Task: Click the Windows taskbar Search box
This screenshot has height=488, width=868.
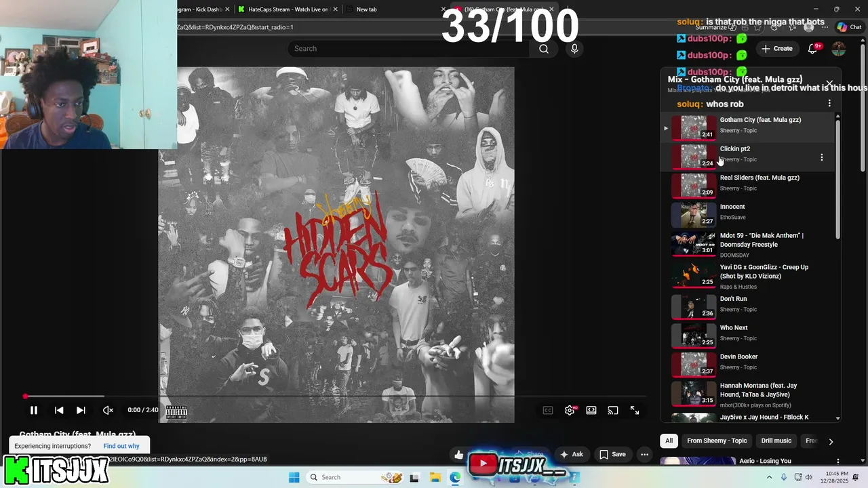Action: tap(355, 477)
